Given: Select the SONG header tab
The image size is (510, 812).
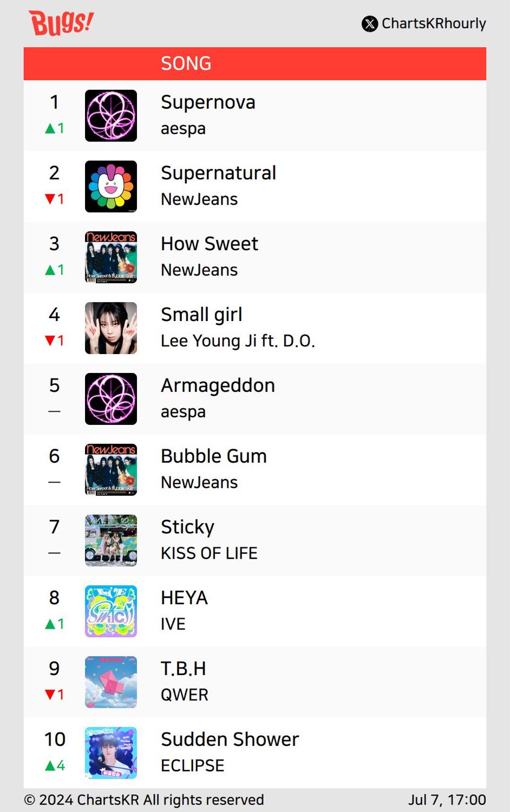Looking at the screenshot, I should point(186,63).
